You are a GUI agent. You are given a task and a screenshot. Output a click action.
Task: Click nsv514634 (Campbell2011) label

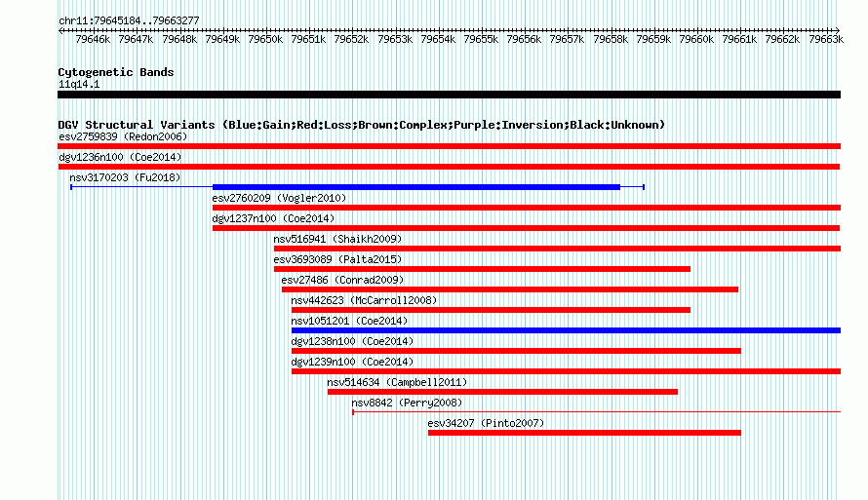pyautogui.click(x=397, y=382)
